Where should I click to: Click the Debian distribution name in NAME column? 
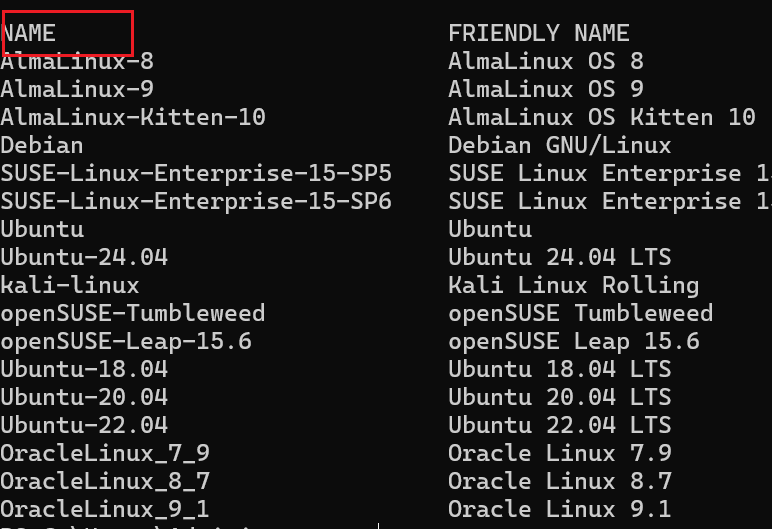42,145
